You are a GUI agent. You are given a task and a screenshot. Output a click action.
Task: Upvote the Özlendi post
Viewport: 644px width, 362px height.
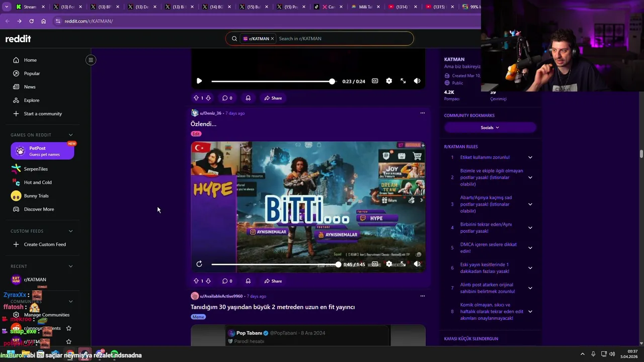click(196, 281)
